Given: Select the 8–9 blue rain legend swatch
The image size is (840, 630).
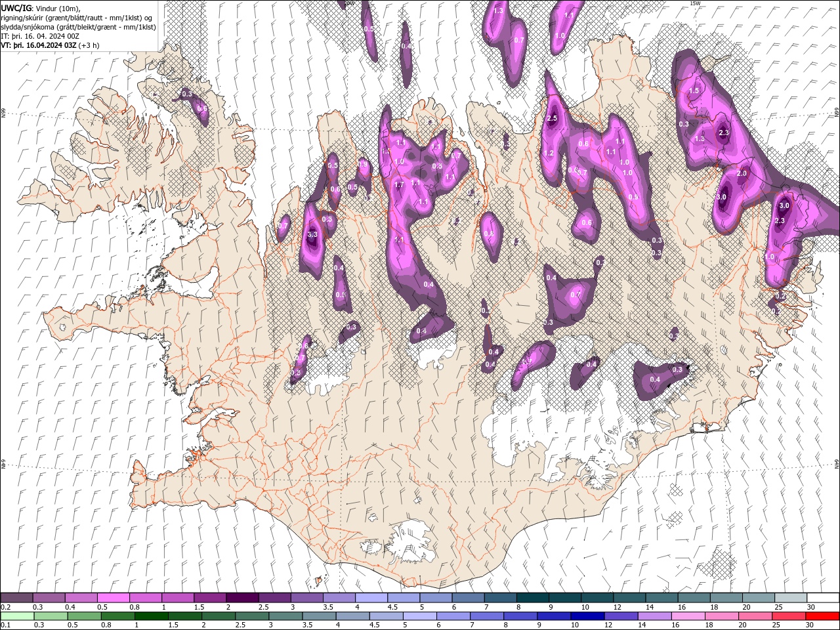Looking at the screenshot, I should click(x=521, y=616).
